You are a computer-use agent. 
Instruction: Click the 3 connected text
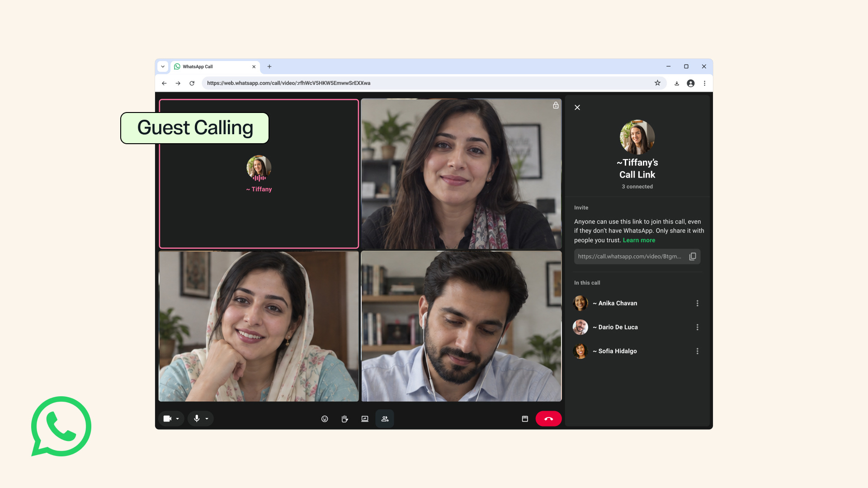point(637,187)
